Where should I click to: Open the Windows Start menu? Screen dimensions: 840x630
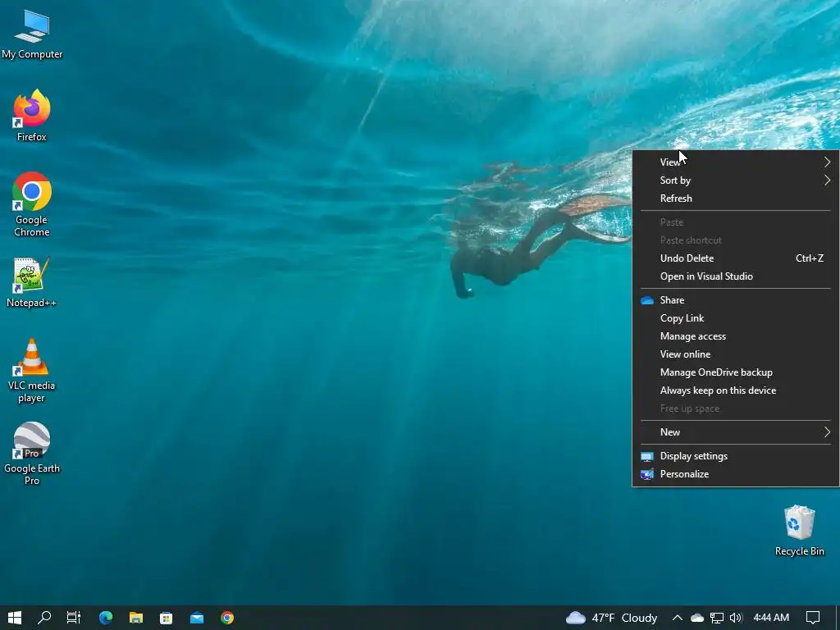click(15, 618)
